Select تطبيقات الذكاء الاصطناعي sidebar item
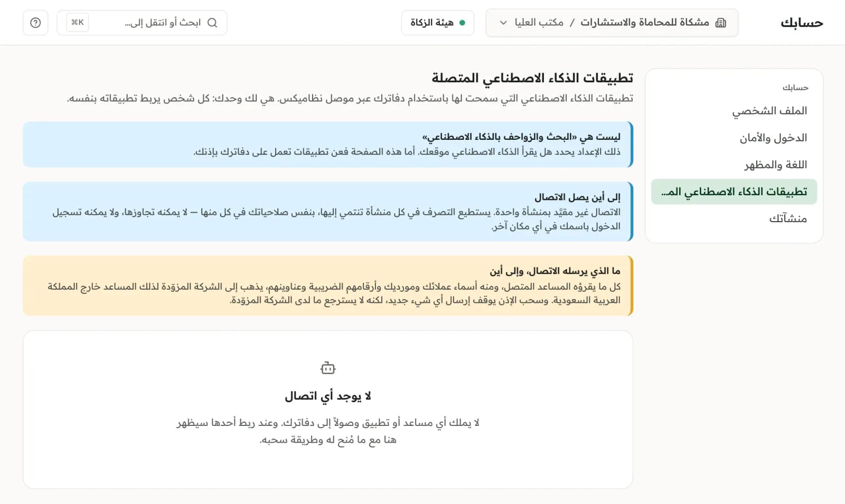Image resolution: width=845 pixels, height=504 pixels. coord(734,192)
